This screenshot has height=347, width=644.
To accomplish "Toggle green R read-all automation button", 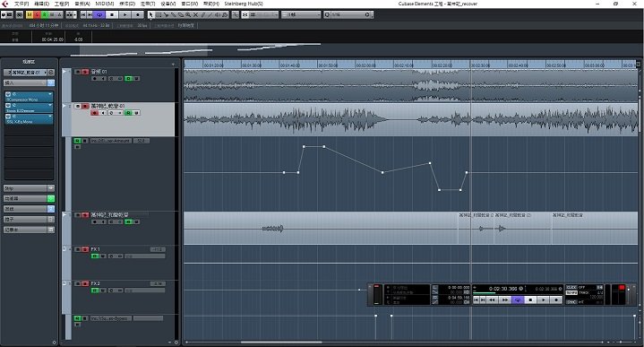I will click(x=45, y=15).
